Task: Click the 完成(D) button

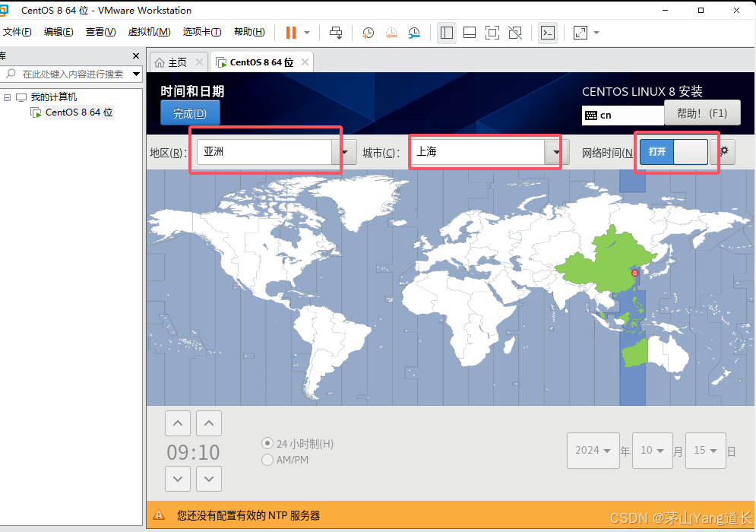Action: (x=190, y=113)
